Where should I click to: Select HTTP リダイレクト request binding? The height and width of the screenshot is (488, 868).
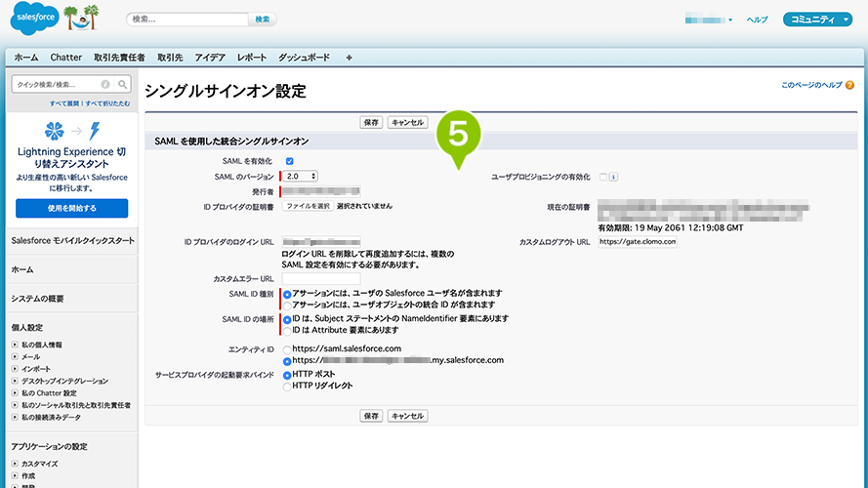(287, 386)
